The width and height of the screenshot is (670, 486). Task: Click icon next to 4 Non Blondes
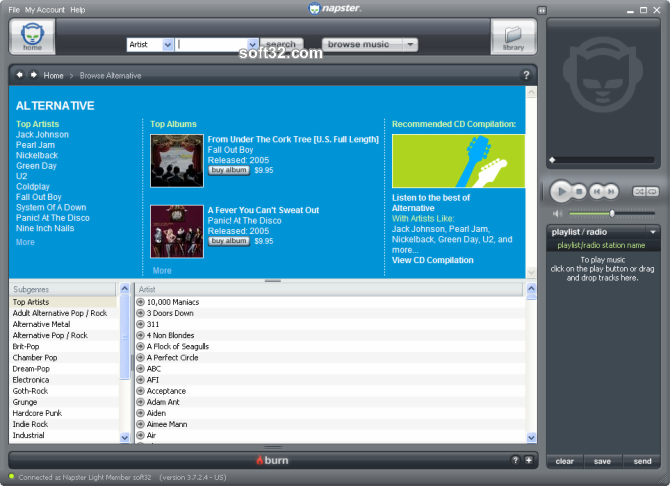point(140,335)
